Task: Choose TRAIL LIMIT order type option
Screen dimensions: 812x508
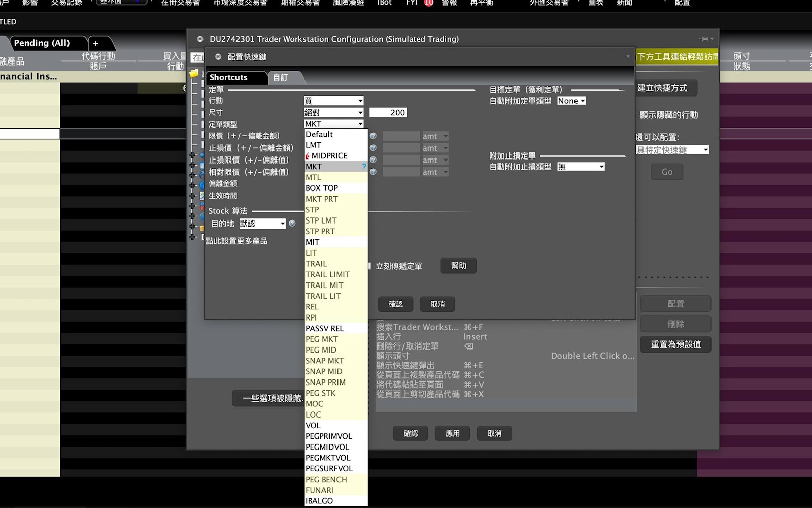Action: [x=335, y=274]
